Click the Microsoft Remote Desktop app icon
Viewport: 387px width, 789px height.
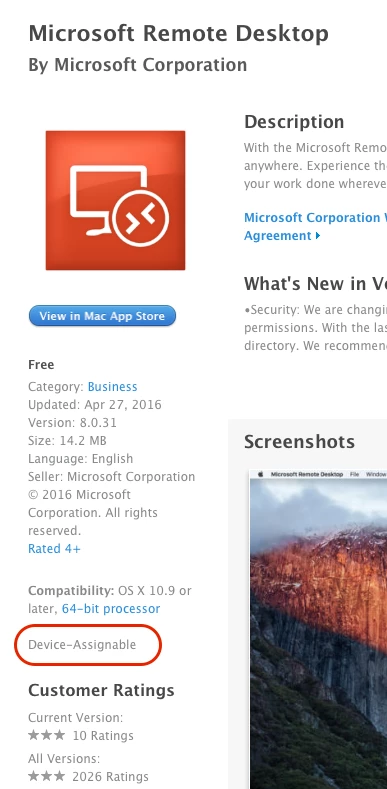(115, 200)
